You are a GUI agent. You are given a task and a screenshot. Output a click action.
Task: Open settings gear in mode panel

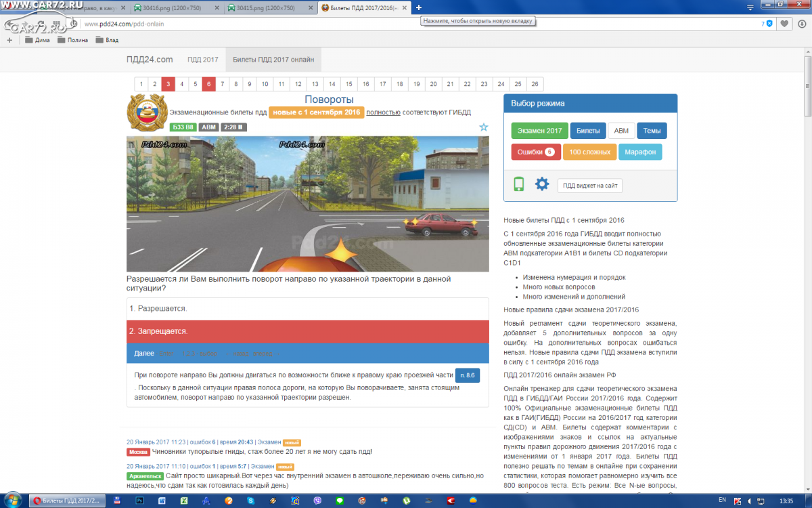pos(542,184)
